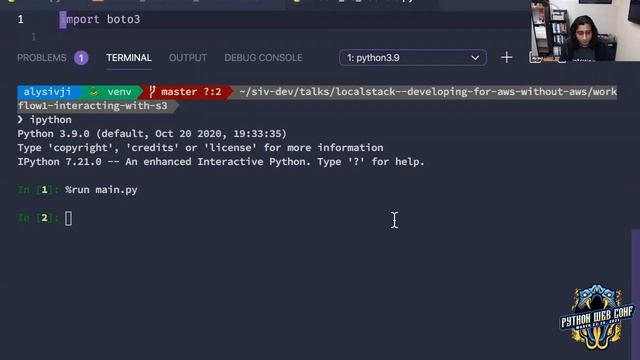Expand the terminal dropdown chevron arrow

475,58
